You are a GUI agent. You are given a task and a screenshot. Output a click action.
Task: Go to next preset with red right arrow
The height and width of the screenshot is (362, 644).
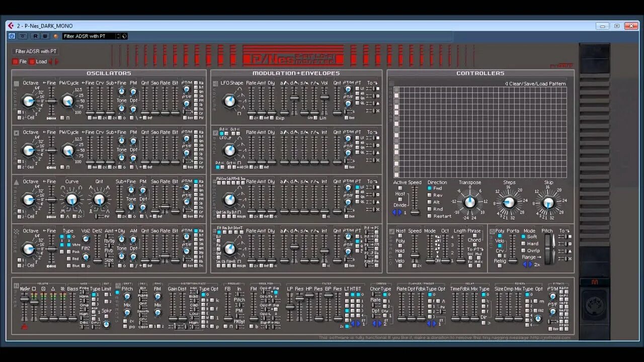click(x=57, y=62)
